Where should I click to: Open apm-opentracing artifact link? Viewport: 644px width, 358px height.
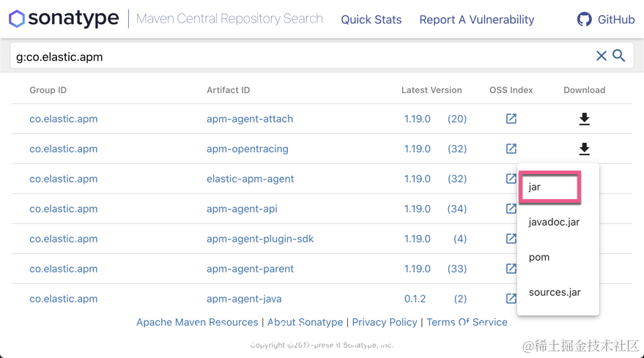click(247, 149)
